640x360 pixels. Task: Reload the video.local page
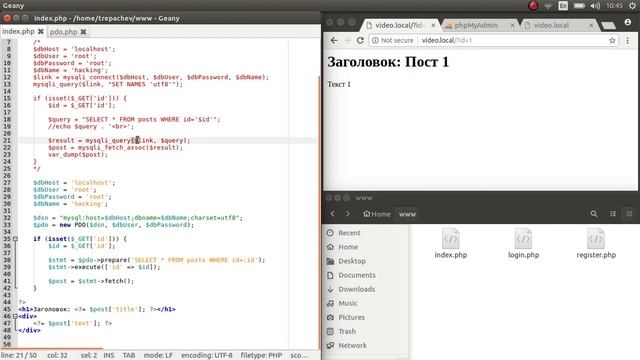[x=360, y=40]
